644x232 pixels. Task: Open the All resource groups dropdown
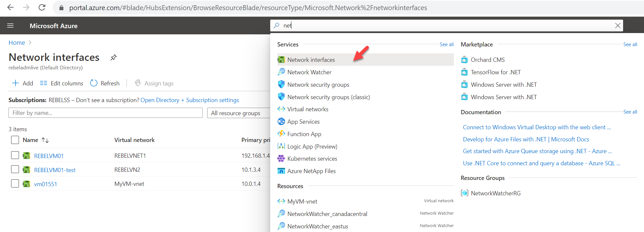[x=239, y=113]
